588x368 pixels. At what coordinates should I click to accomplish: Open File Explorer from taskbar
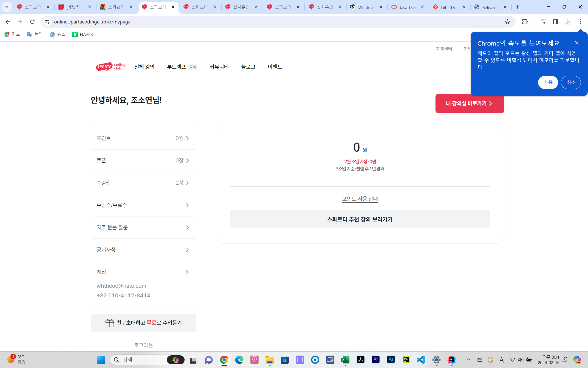coord(269,360)
